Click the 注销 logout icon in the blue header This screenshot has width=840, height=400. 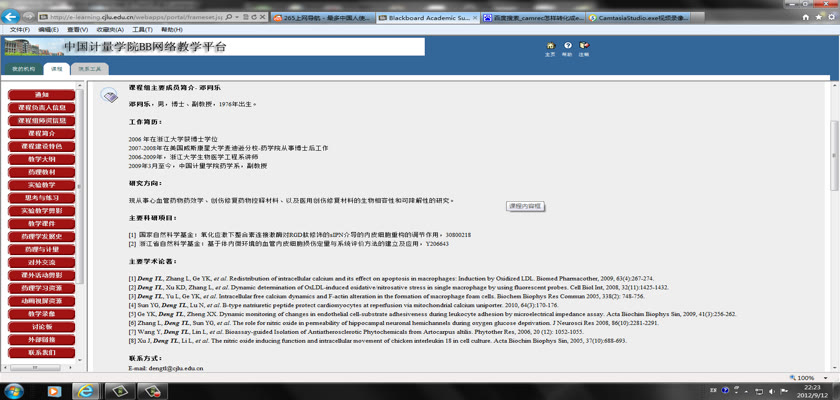point(584,47)
